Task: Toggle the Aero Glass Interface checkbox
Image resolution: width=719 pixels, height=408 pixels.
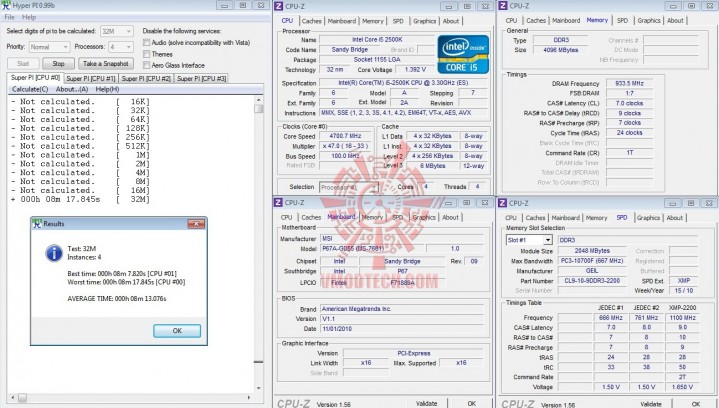Action: click(x=147, y=65)
